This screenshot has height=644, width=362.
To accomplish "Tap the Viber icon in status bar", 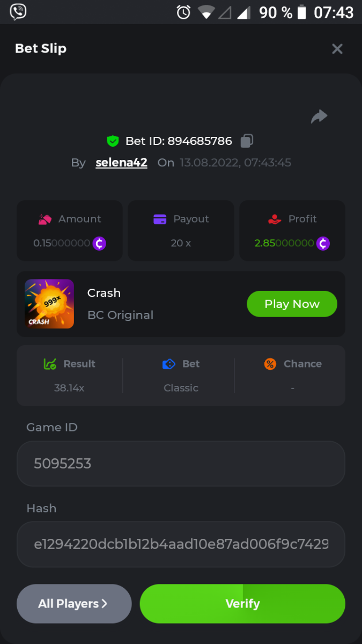I will pyautogui.click(x=18, y=12).
